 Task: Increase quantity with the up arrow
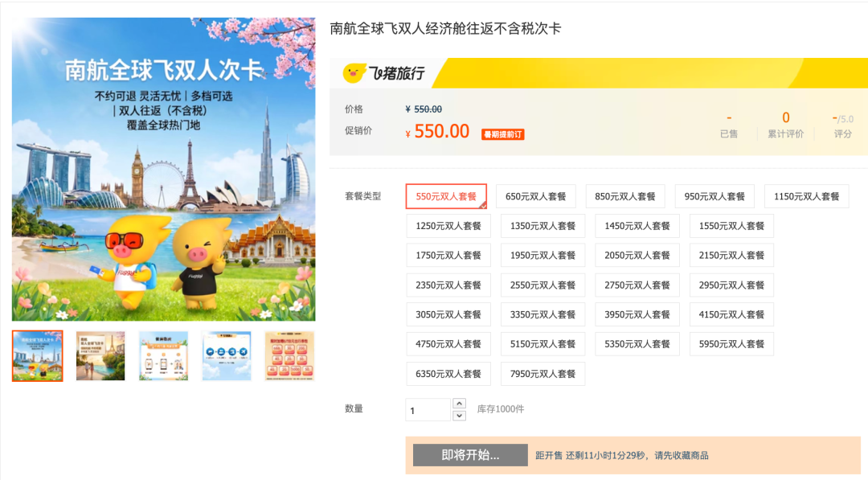[459, 404]
